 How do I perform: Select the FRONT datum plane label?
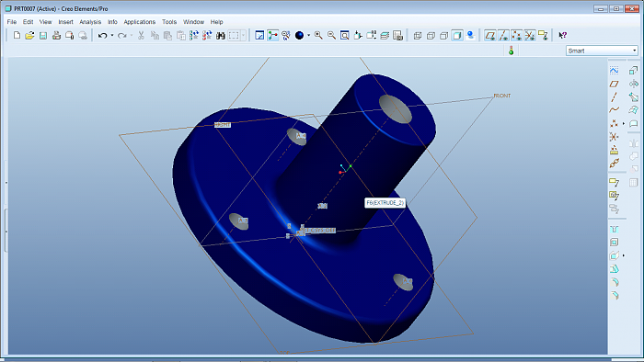point(502,96)
